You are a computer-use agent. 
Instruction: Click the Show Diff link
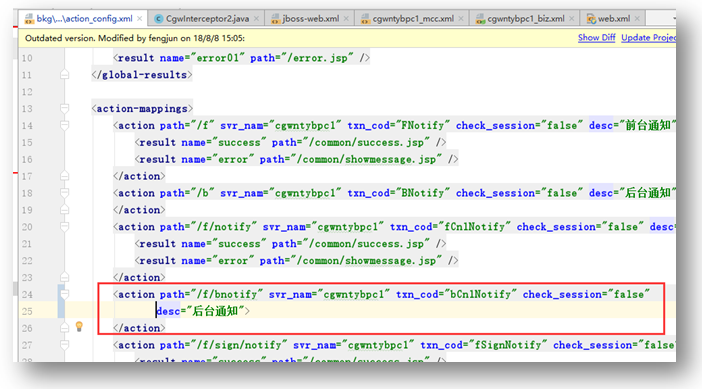596,38
